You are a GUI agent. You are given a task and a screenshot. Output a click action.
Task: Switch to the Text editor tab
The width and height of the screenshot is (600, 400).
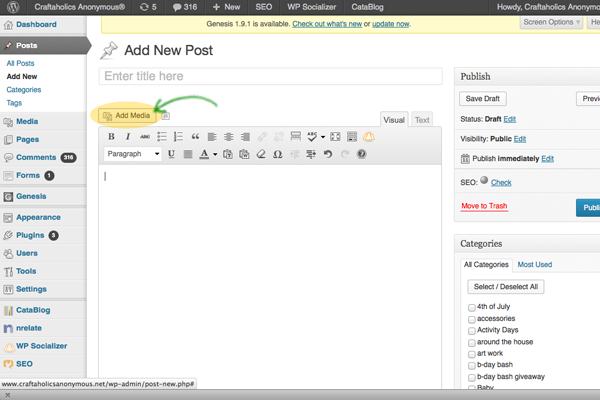point(422,120)
